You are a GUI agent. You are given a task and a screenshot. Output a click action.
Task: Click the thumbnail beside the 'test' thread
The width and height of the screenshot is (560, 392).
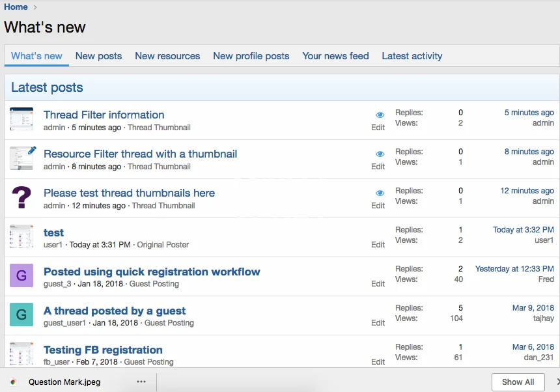[x=21, y=236]
